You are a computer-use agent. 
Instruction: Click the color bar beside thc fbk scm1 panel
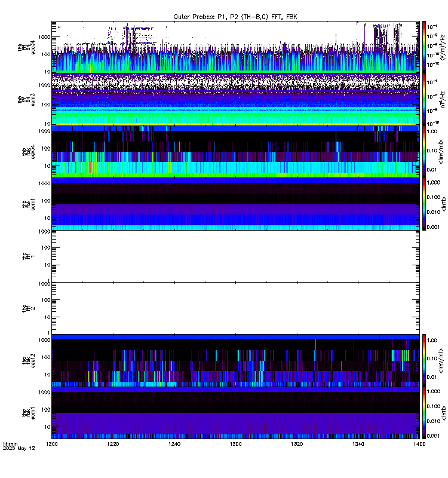tap(424, 413)
